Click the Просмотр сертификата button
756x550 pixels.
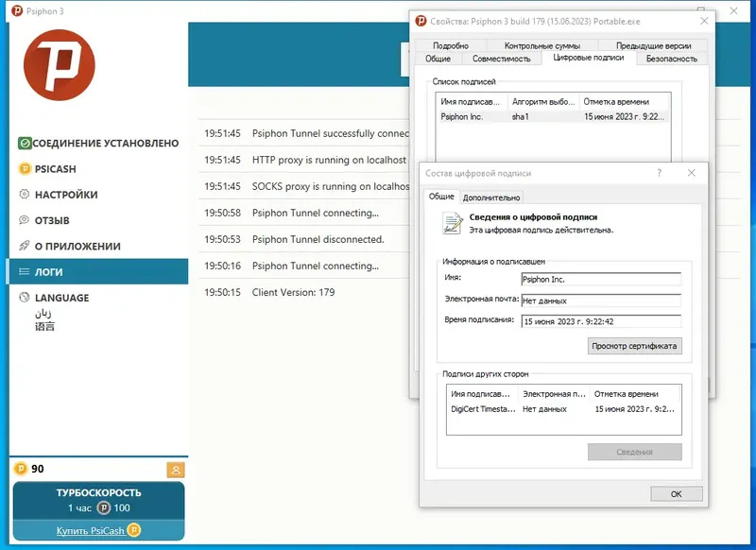[634, 346]
